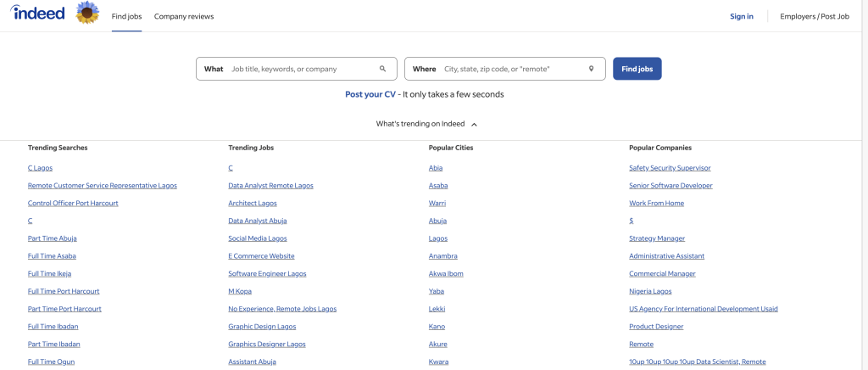
Task: Choose Abuja in Popular Cities
Action: pos(437,221)
